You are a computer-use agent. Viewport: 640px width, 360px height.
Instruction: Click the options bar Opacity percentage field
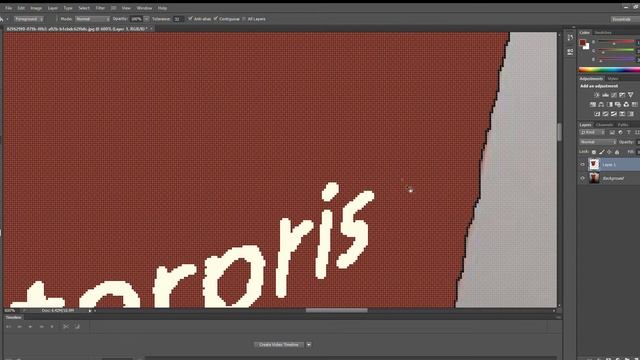pos(136,19)
